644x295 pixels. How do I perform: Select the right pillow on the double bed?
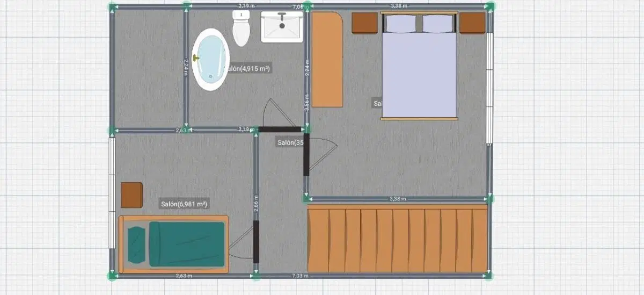tap(438, 24)
